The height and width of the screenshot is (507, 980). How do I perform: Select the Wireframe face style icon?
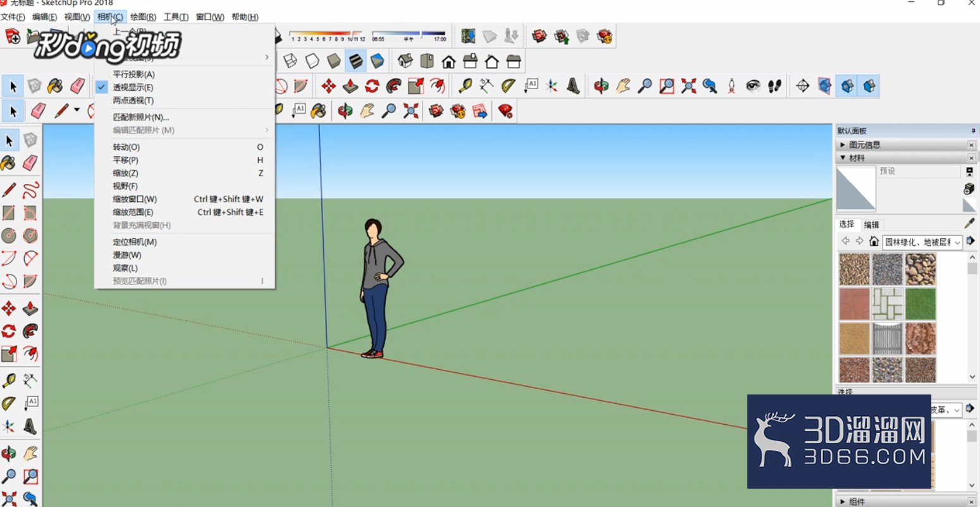tap(290, 61)
